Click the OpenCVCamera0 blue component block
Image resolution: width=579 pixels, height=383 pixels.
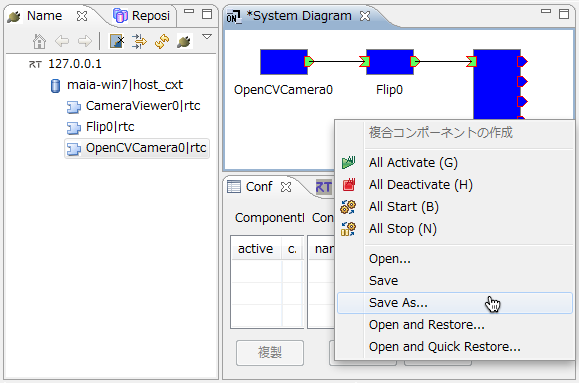tap(284, 62)
